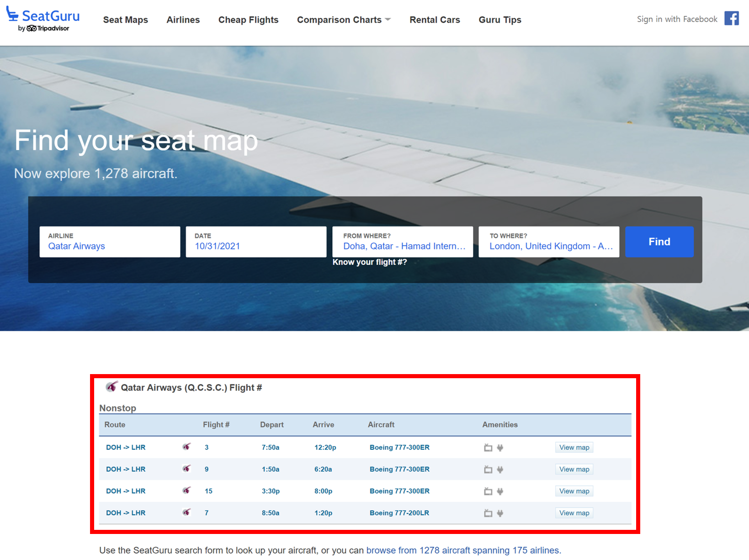This screenshot has height=560, width=749.
Task: Click the Depart column header
Action: (x=272, y=424)
